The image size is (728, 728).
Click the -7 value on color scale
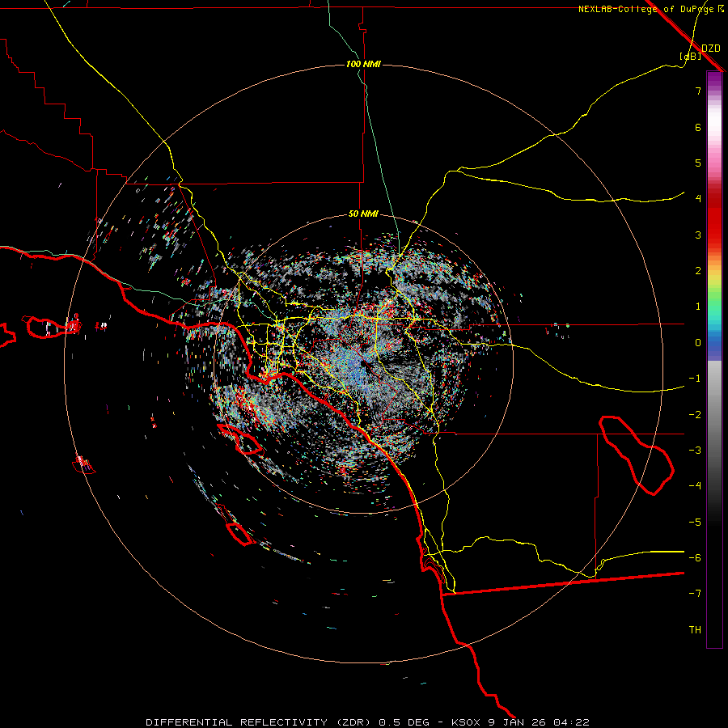695,594
